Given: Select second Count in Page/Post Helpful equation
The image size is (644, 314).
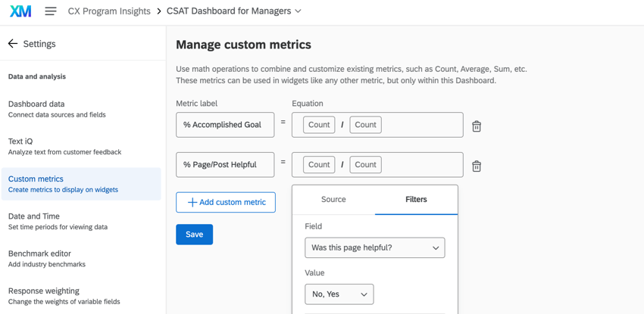Looking at the screenshot, I should click(x=365, y=165).
